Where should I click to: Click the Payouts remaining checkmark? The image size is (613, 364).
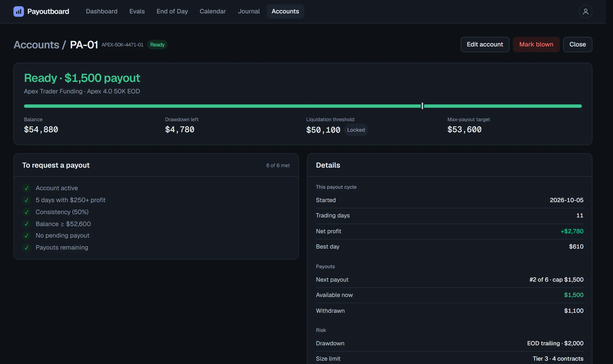click(x=27, y=247)
